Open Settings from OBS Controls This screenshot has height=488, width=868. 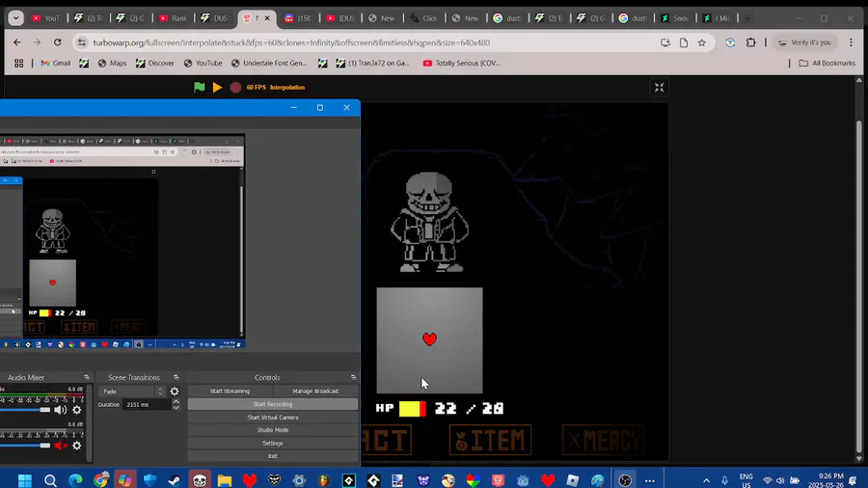pyautogui.click(x=273, y=444)
